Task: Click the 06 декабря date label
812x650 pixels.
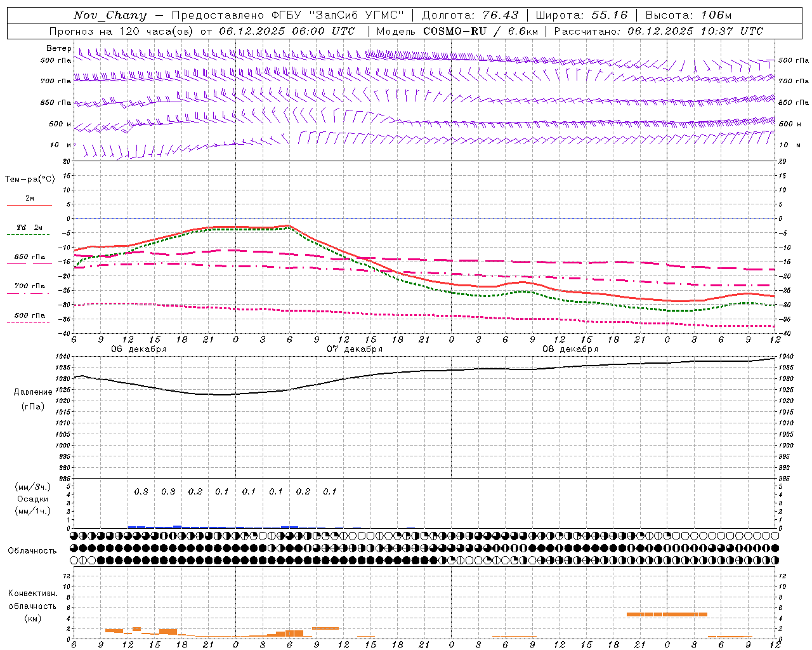Action: pyautogui.click(x=139, y=349)
